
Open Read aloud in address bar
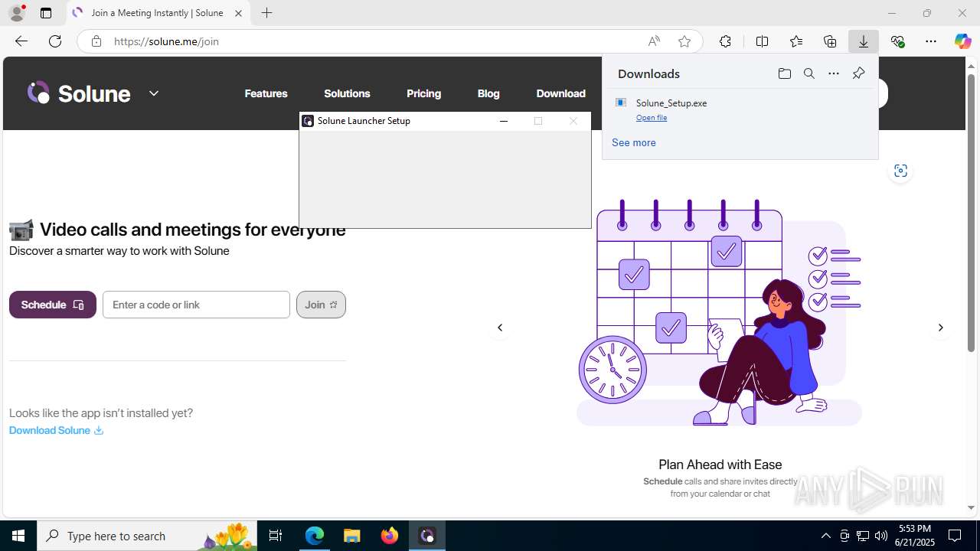(654, 41)
